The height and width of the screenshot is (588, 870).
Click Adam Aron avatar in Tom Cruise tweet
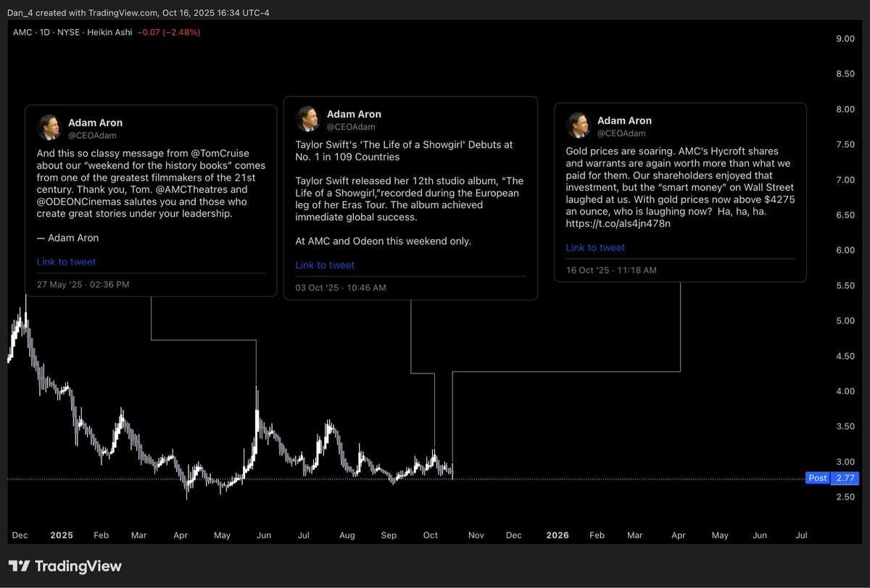click(x=49, y=128)
